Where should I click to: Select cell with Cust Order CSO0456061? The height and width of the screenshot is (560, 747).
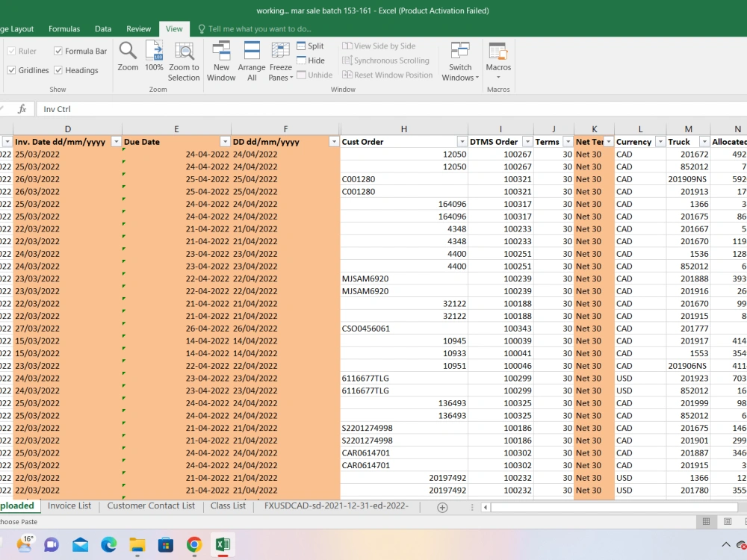(404, 329)
